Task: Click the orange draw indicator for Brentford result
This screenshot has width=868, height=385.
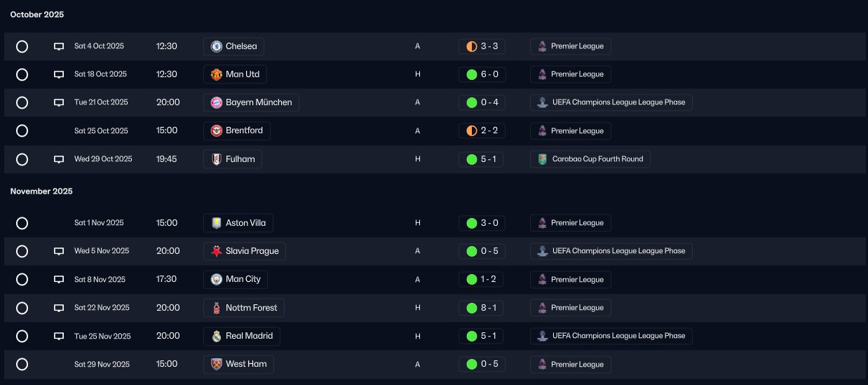Action: pyautogui.click(x=472, y=131)
